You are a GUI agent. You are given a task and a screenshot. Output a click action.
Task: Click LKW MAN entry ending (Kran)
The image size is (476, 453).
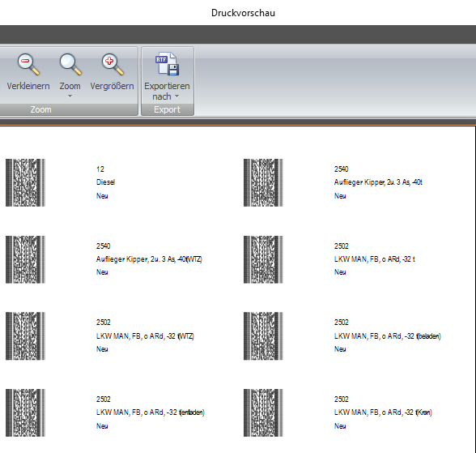point(383,412)
